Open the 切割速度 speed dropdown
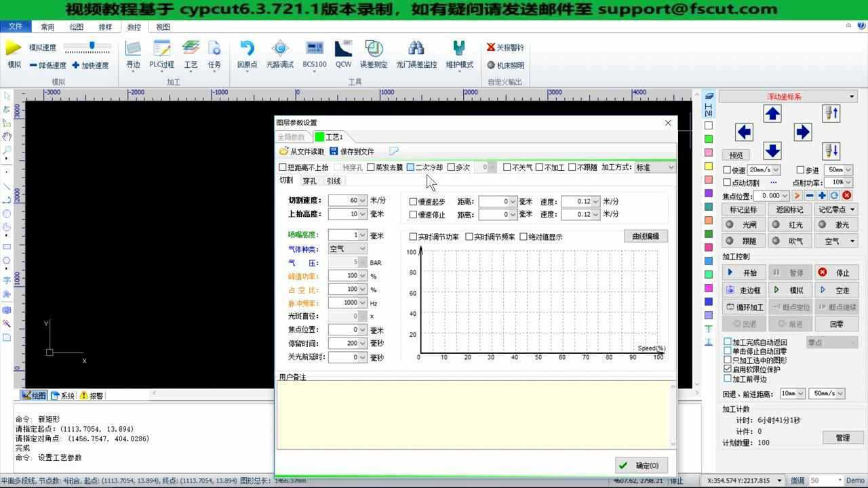Image resolution: width=868 pixels, height=488 pixels. [x=363, y=201]
